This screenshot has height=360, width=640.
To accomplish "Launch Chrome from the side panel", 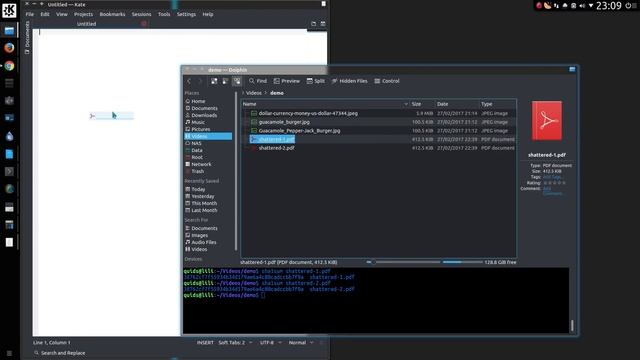I will 9,66.
